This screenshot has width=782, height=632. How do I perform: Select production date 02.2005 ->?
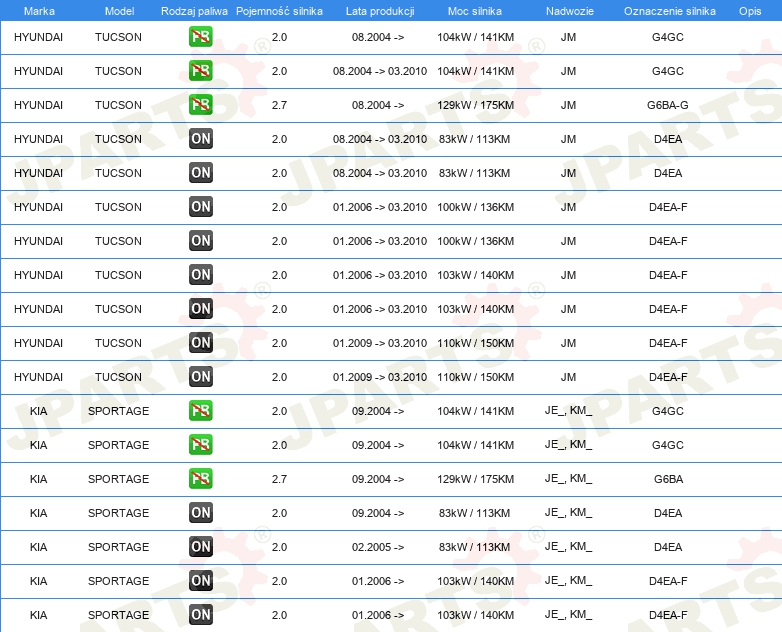[378, 547]
